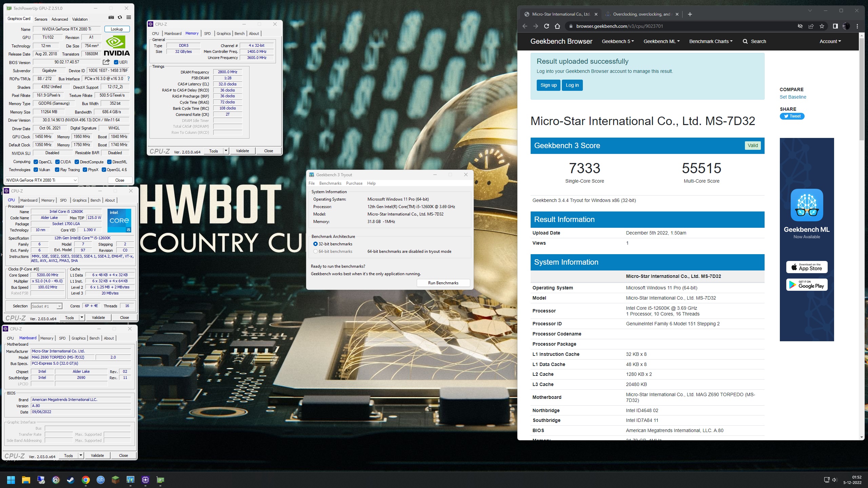This screenshot has width=868, height=488.
Task: Select the 32-bit benchmarks radio button
Action: (x=315, y=244)
